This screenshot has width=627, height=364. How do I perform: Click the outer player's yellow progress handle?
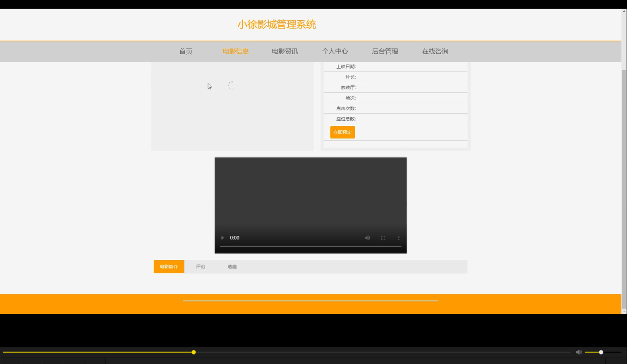194,352
